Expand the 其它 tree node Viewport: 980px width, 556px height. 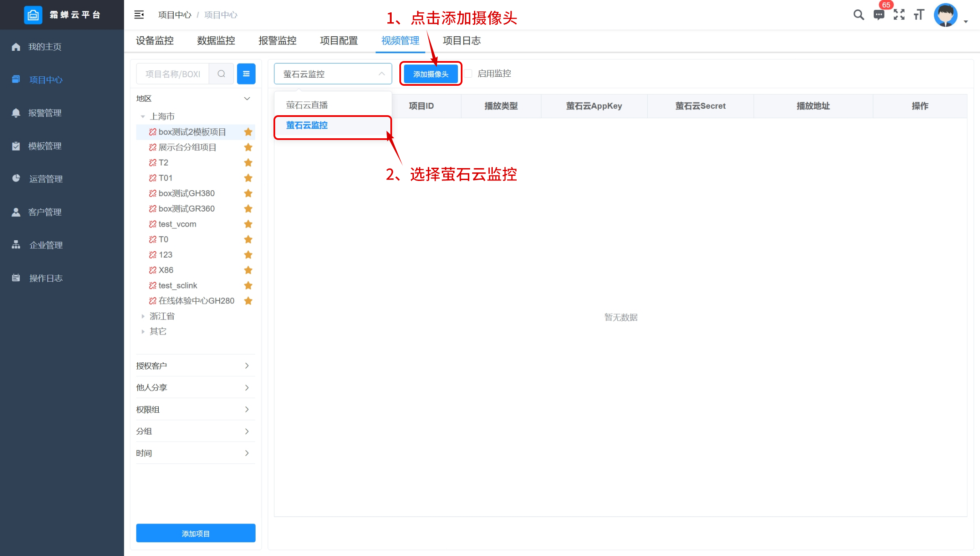tap(143, 332)
